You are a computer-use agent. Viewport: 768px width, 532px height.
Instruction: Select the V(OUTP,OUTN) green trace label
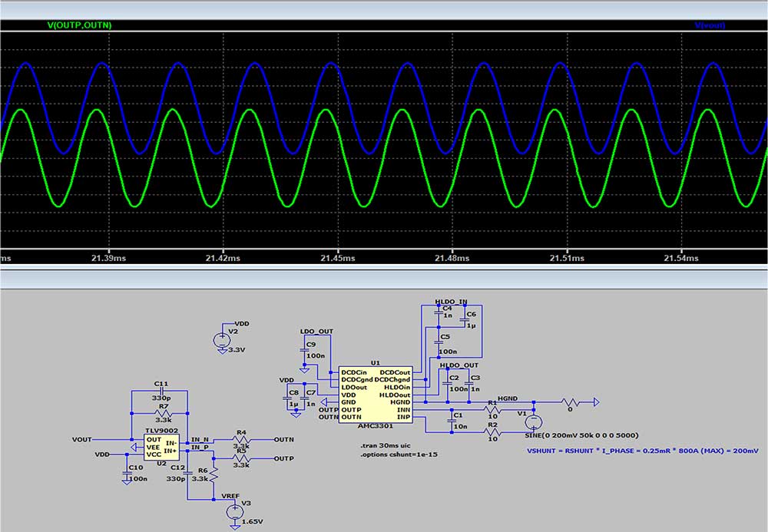pos(79,25)
